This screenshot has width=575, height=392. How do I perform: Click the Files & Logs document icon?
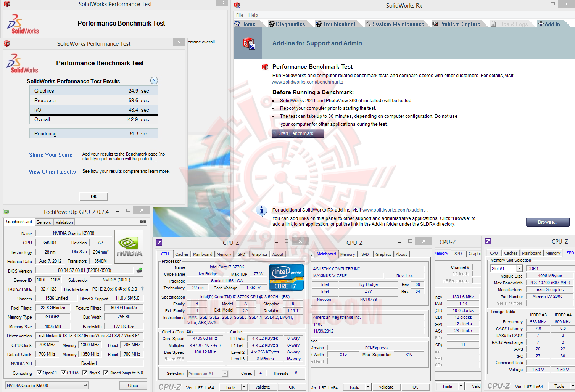point(493,24)
